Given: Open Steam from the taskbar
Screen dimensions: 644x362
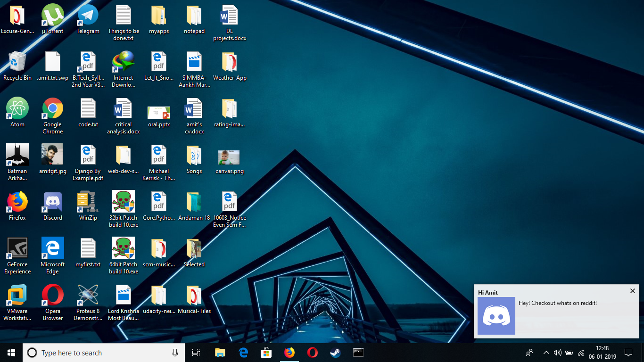Looking at the screenshot, I should coord(335,353).
